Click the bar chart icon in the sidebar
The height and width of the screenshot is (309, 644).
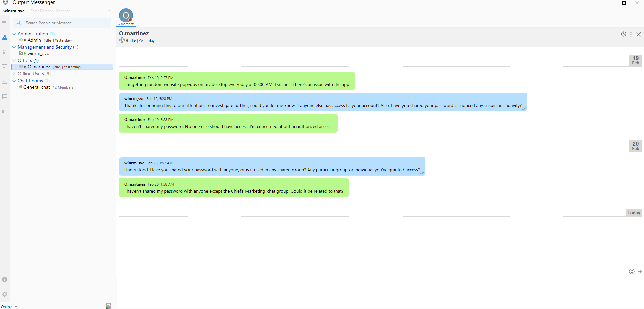5,111
